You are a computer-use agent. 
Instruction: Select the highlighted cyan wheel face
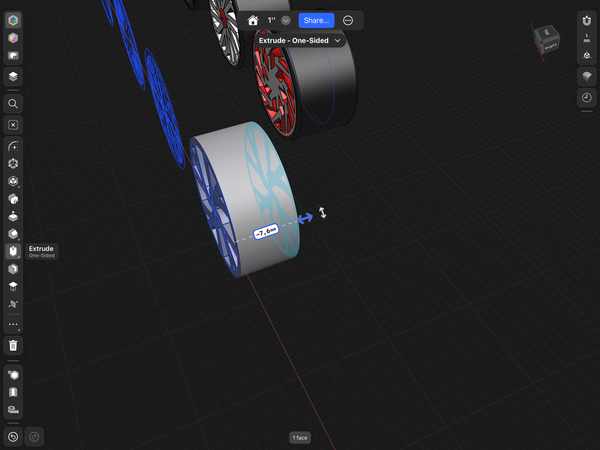pyautogui.click(x=272, y=191)
